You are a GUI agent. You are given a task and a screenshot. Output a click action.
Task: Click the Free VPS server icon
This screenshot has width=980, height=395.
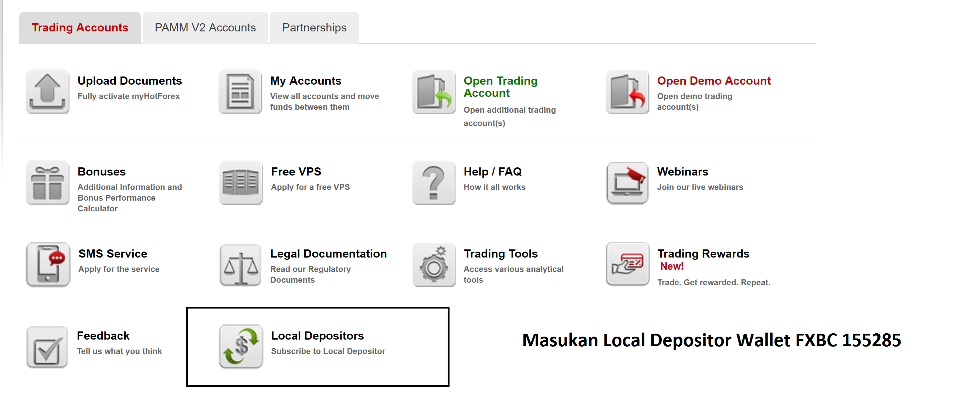pyautogui.click(x=240, y=183)
